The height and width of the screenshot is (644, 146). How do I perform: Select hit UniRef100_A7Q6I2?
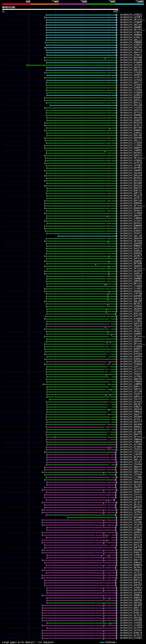(x=131, y=15)
